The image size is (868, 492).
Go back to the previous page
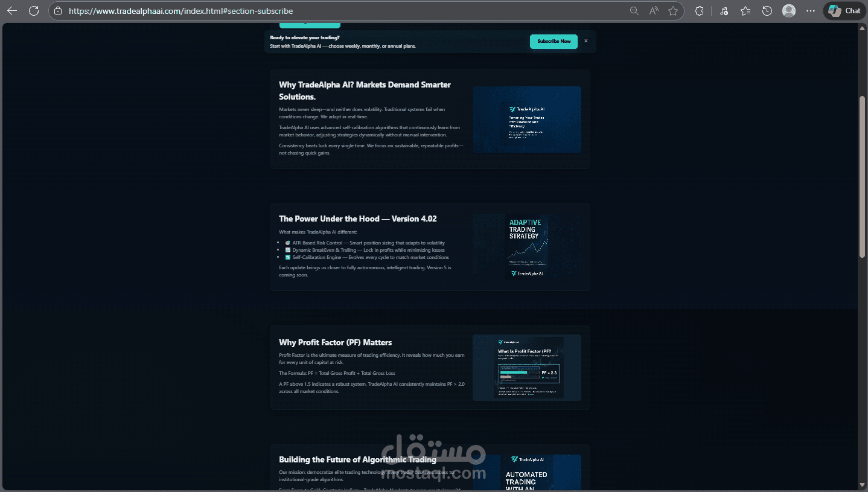click(x=12, y=11)
